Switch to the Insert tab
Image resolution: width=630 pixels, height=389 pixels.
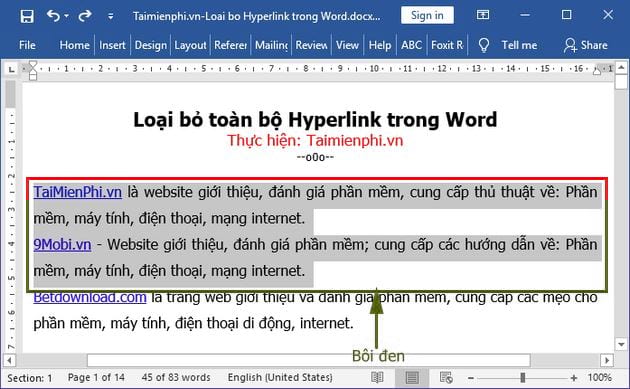[112, 45]
